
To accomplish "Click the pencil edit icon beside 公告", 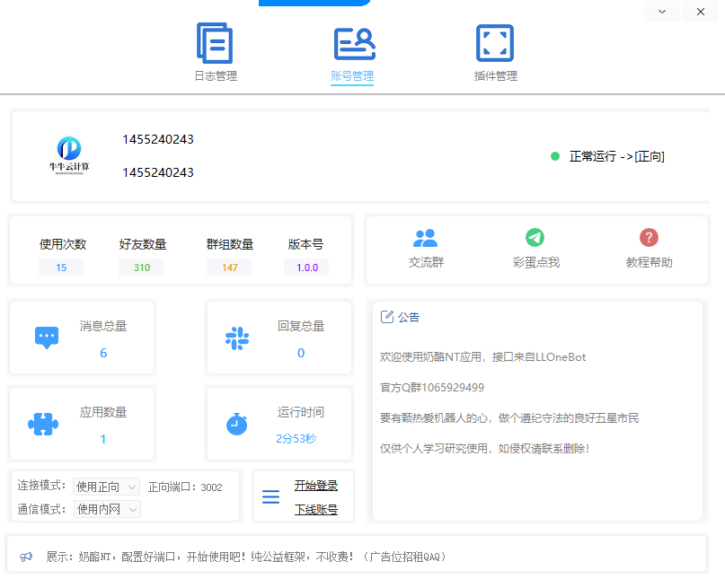I will click(x=387, y=317).
